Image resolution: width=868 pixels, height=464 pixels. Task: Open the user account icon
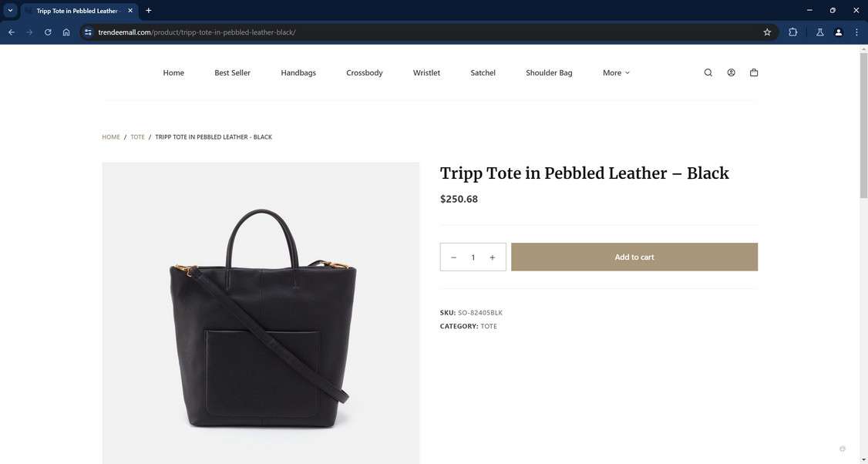pos(732,72)
